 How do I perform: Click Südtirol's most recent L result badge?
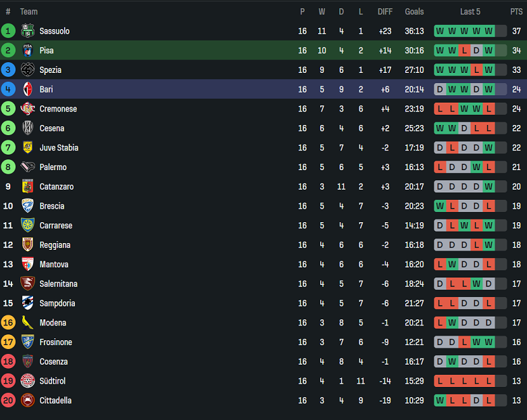pyautogui.click(x=488, y=381)
